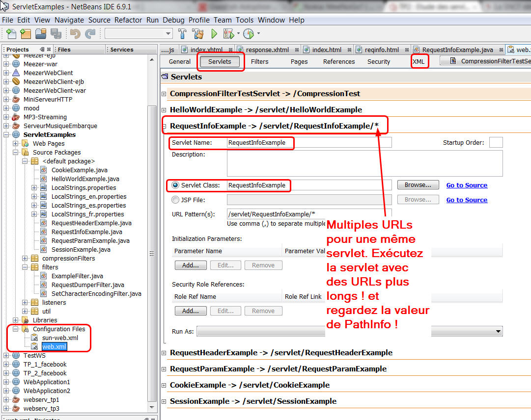Click Add under Security Role References
531x420 pixels.
[x=190, y=311]
